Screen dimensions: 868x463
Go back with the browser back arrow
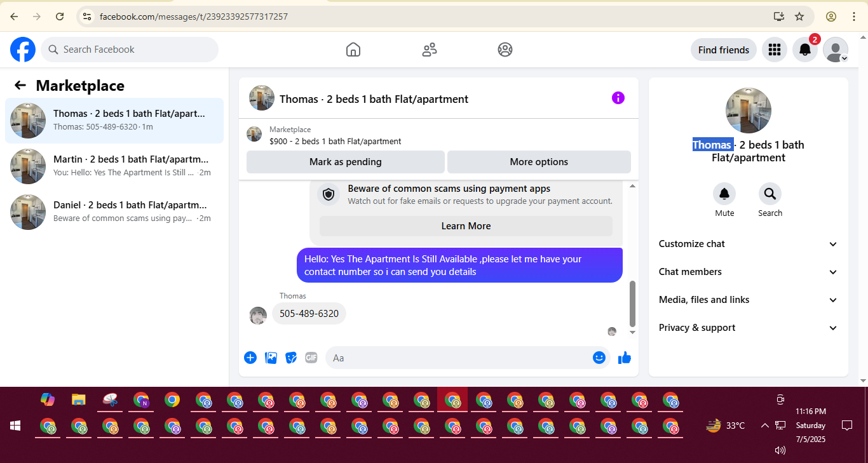(14, 17)
